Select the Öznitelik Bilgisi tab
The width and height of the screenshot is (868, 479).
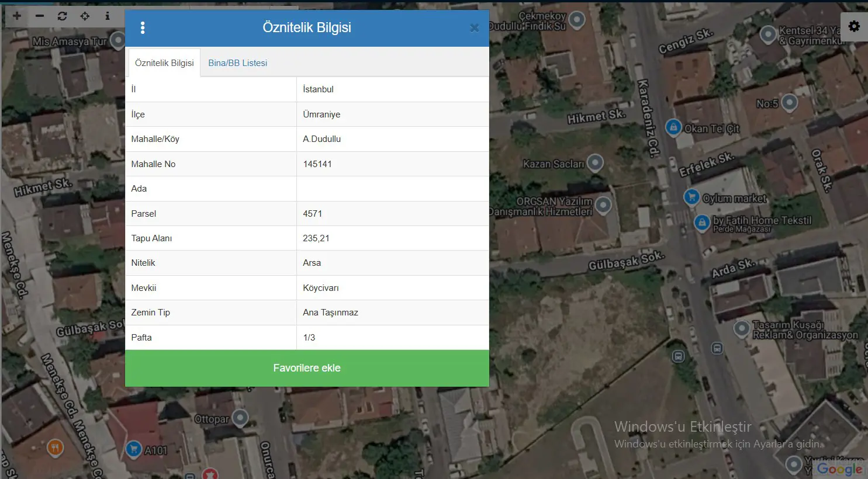click(164, 63)
